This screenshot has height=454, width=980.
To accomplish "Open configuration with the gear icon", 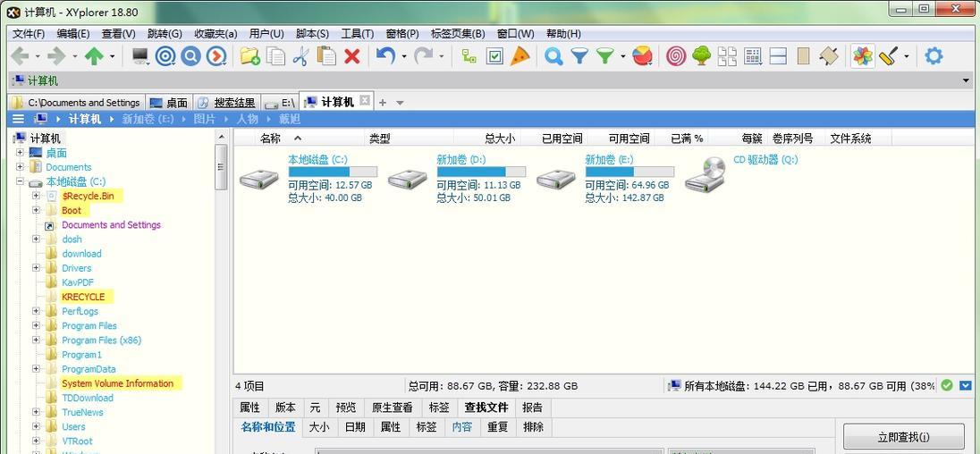I will [934, 56].
